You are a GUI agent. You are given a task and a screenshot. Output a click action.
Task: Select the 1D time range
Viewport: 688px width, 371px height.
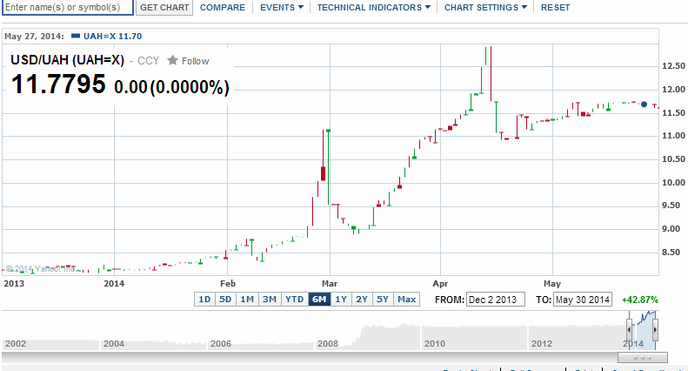point(204,299)
